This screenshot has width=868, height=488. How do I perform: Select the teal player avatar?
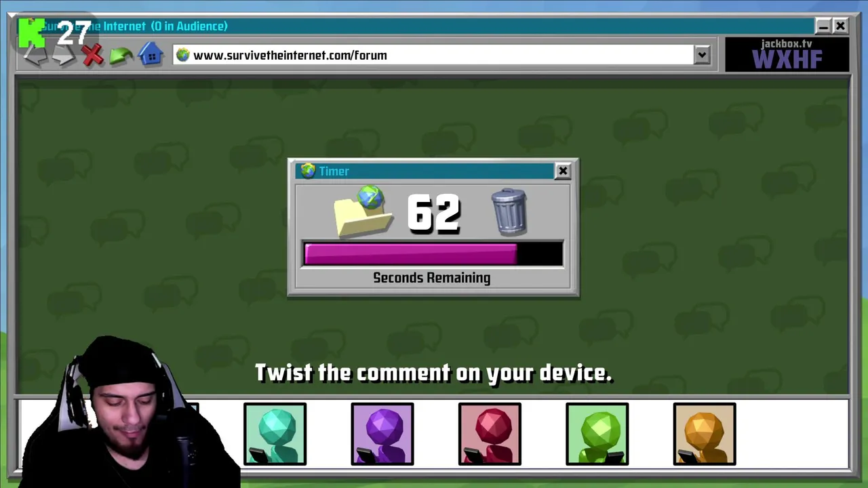pyautogui.click(x=275, y=434)
